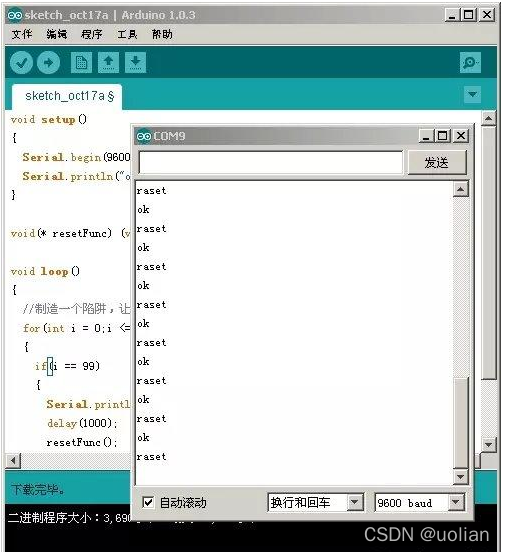The image size is (505, 552).
Task: Click the 发送 send button
Action: pyautogui.click(x=437, y=163)
